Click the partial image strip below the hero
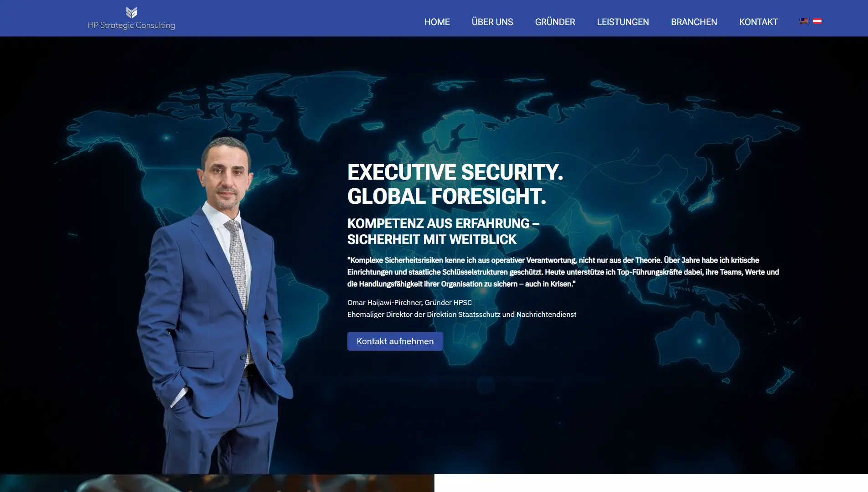 217,483
